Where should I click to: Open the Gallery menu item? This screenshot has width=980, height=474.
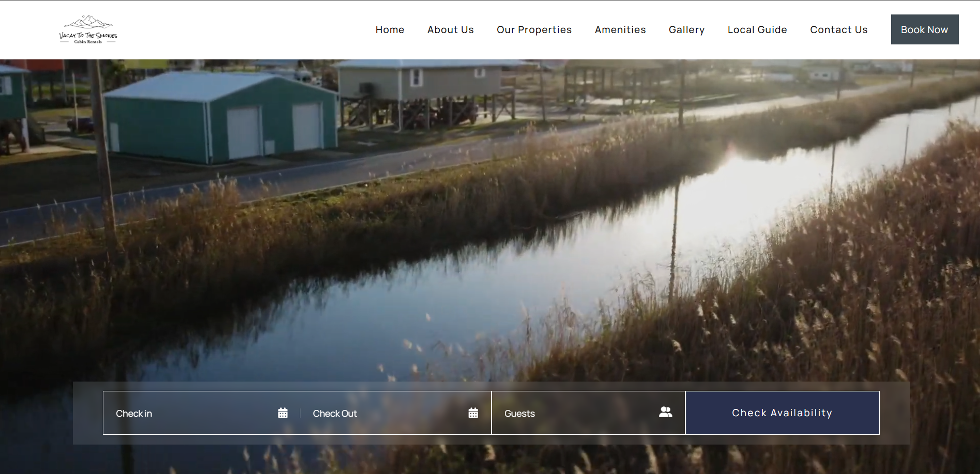coord(686,30)
